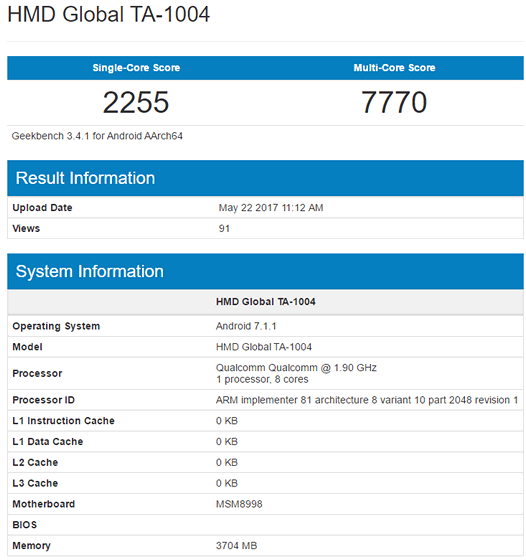Image resolution: width=526 pixels, height=560 pixels.
Task: Click the multi-core score value 7770
Action: point(394,102)
